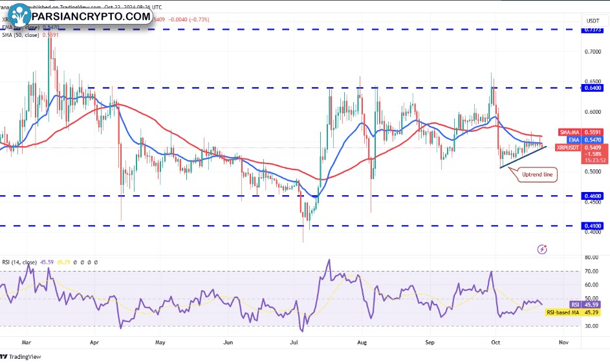
Task: Click the Mar label on the time axis
Action: click(x=26, y=343)
